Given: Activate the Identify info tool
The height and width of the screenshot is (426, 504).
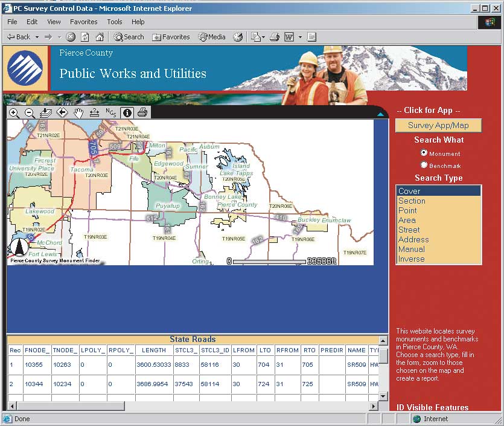Looking at the screenshot, I should click(x=127, y=112).
